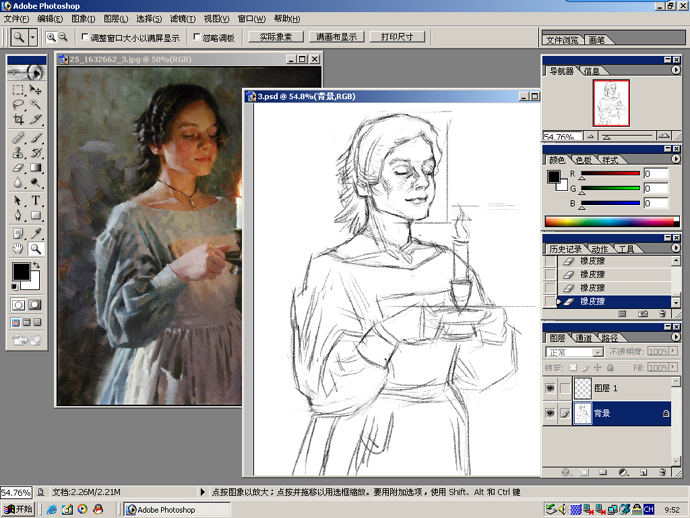The image size is (690, 518).
Task: Enable 忽略调板 checkbox
Action: click(197, 37)
